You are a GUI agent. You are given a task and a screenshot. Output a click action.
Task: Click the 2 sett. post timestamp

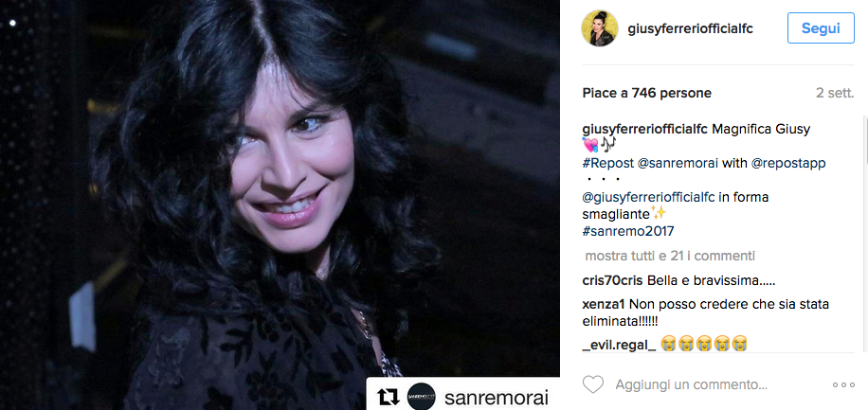pyautogui.click(x=835, y=93)
